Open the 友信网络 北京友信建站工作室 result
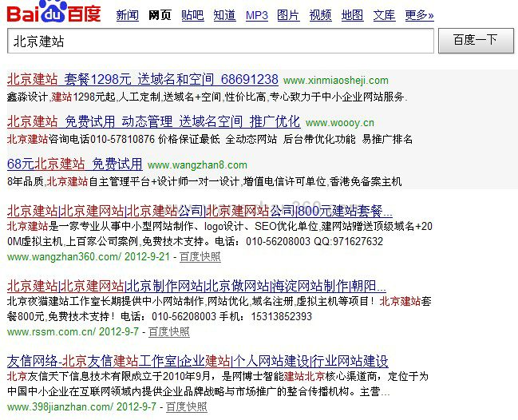518x420 pixels. [x=197, y=360]
